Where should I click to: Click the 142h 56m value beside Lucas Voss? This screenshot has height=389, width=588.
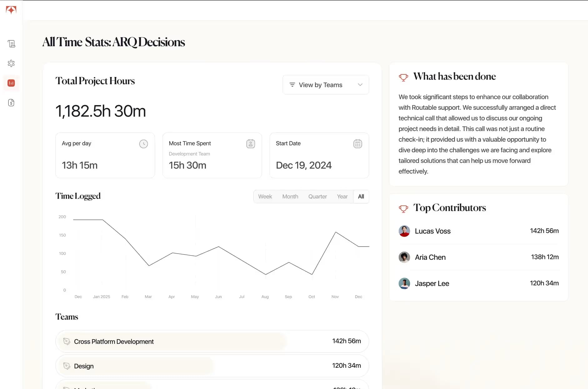(544, 231)
